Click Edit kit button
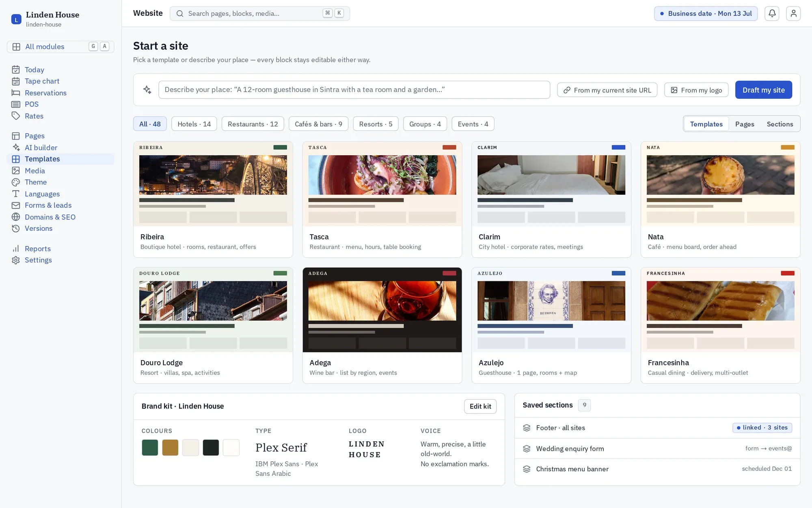This screenshot has height=508, width=812. [x=480, y=406]
